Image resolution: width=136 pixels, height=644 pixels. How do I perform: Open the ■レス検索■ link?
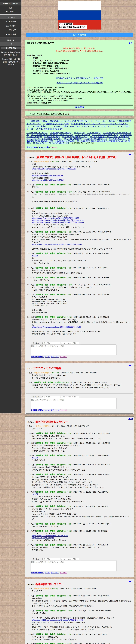(79, 107)
